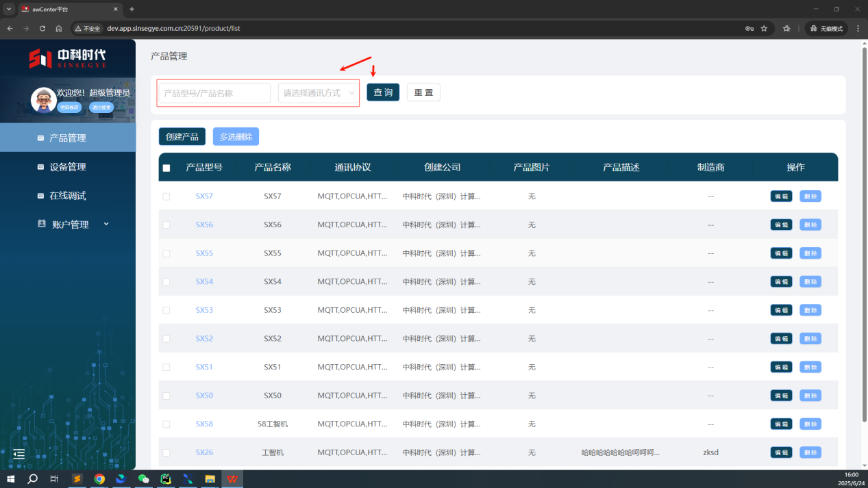
Task: Click the user avatar image
Action: (x=44, y=100)
